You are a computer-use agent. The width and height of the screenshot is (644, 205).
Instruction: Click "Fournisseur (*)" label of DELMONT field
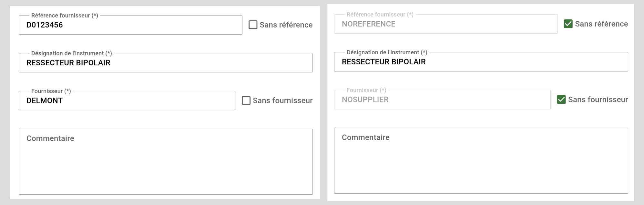coord(51,91)
